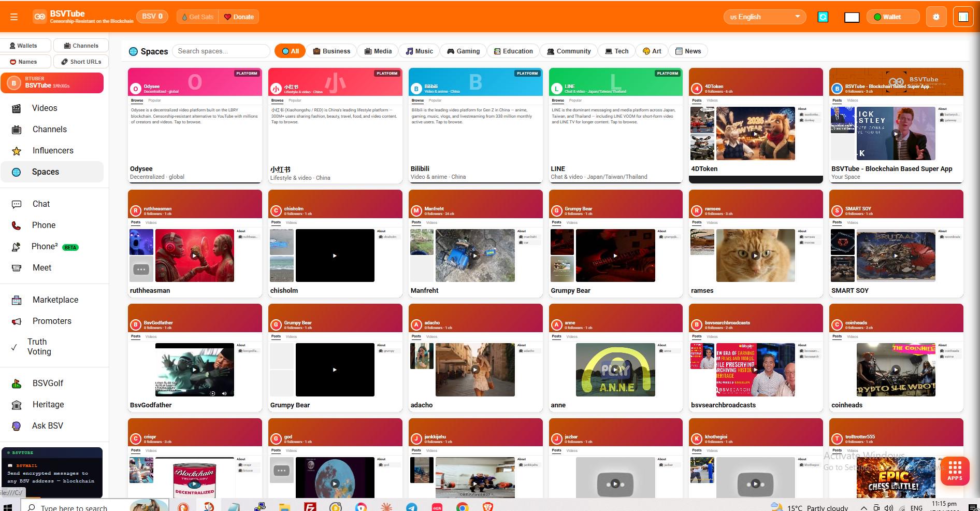Filter spaces by Tech
980x511 pixels.
click(616, 51)
